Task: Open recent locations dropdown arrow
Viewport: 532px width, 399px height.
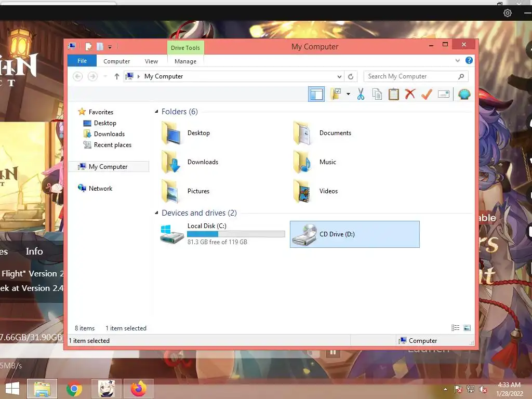Action: (x=105, y=76)
